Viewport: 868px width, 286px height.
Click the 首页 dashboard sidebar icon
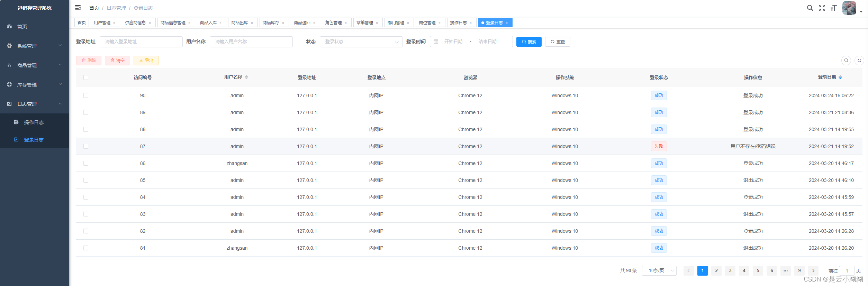[x=9, y=27]
